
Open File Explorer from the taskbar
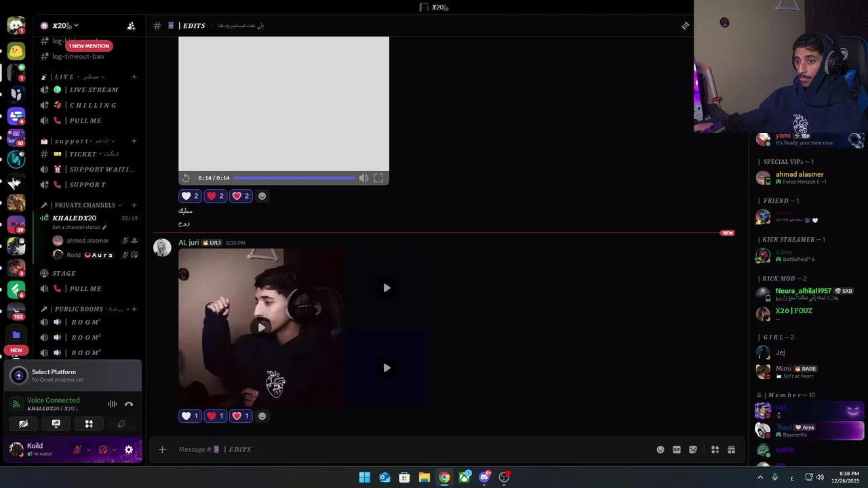[x=425, y=477]
